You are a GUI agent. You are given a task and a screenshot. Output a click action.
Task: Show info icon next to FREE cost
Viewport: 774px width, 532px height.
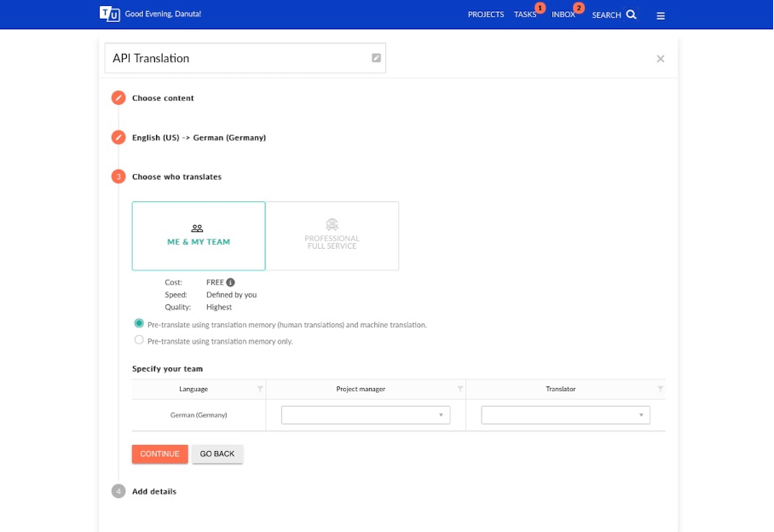point(230,282)
